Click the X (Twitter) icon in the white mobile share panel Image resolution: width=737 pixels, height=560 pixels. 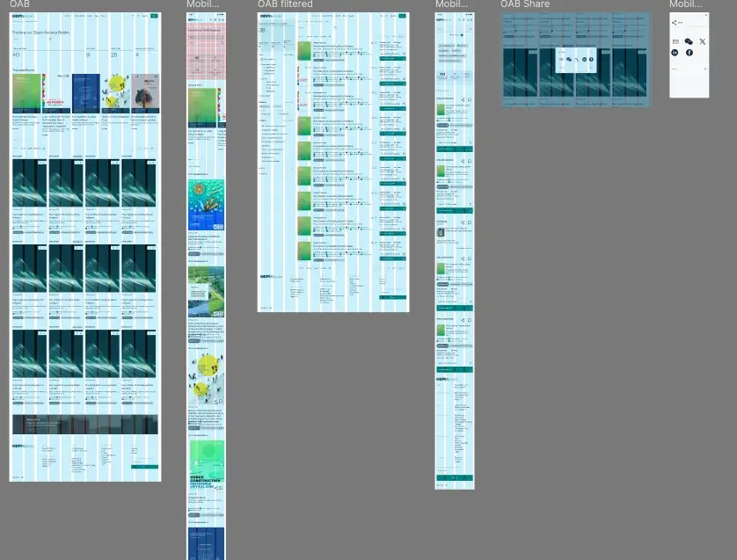coord(702,42)
